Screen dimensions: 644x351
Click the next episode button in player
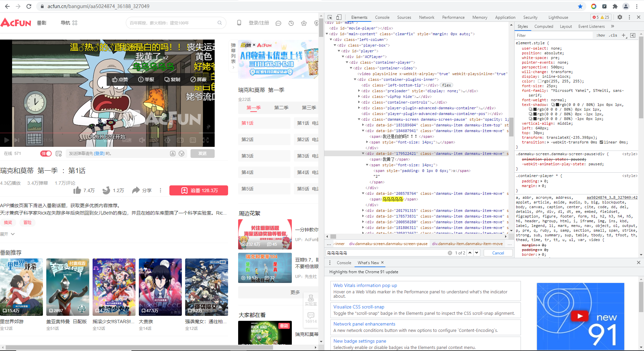pos(17,140)
